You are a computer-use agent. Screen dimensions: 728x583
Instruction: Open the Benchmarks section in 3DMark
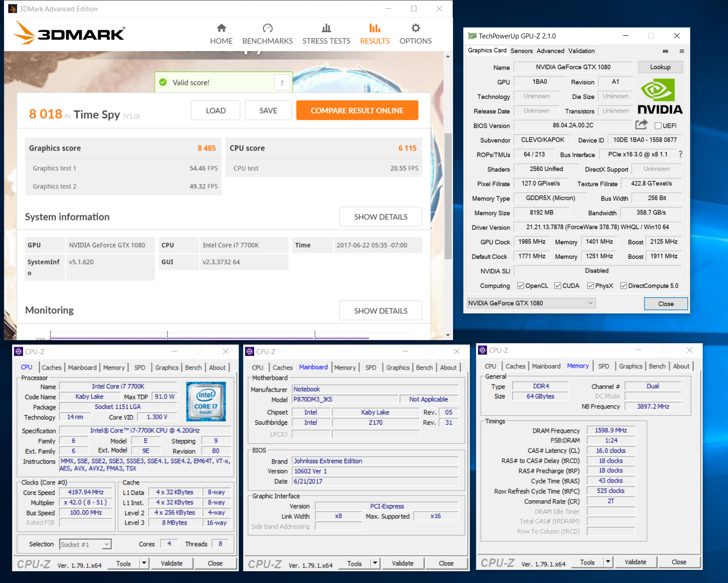(268, 34)
